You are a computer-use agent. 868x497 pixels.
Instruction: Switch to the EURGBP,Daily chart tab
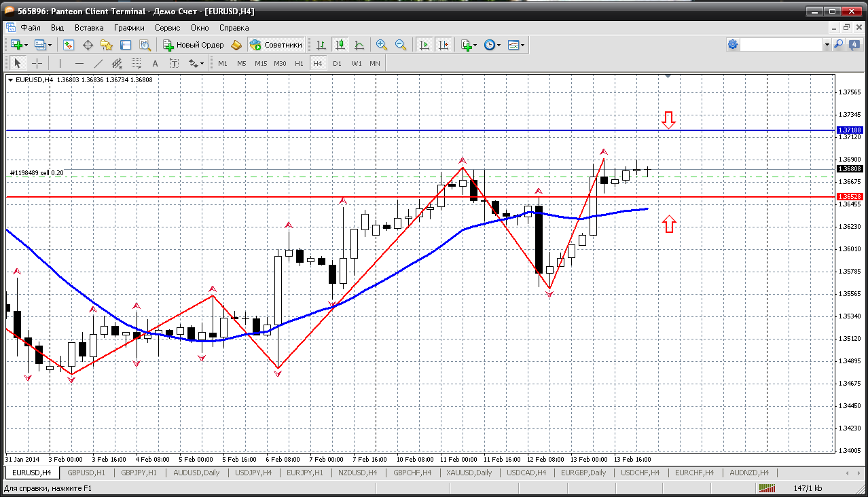click(583, 473)
